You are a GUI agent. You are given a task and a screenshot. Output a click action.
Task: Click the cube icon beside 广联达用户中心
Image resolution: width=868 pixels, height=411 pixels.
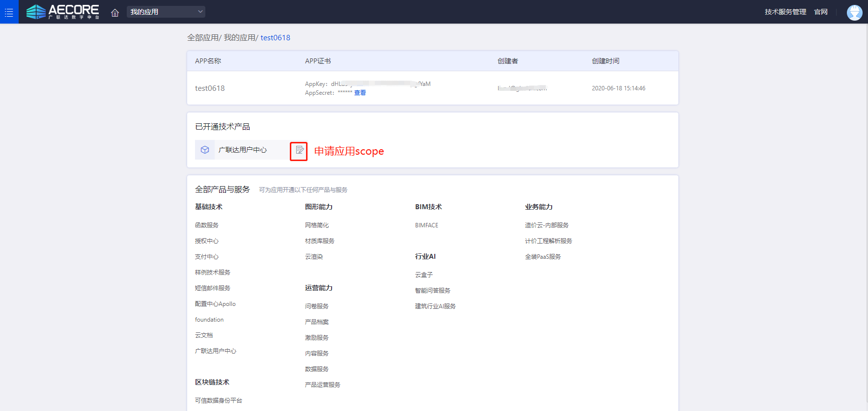click(x=205, y=150)
